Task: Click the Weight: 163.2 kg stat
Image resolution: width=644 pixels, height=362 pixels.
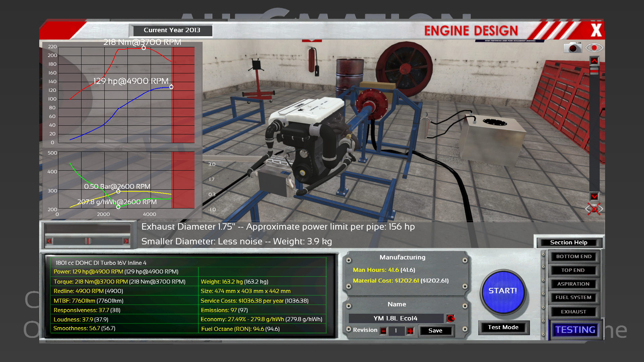Action: (x=234, y=282)
